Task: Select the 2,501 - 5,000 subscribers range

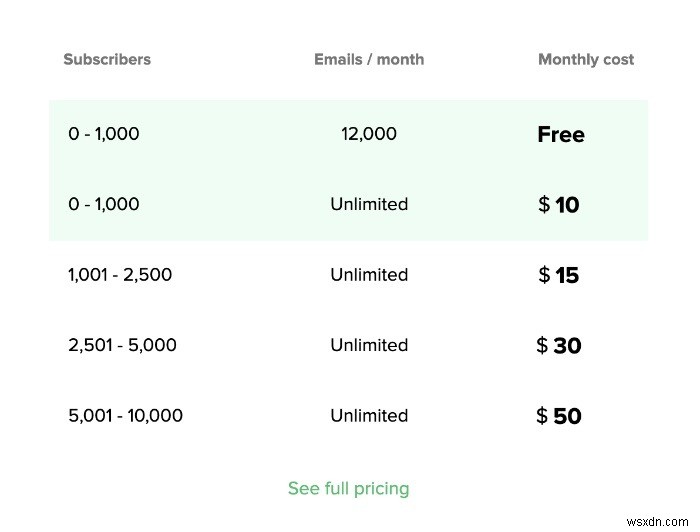Action: pyautogui.click(x=122, y=346)
